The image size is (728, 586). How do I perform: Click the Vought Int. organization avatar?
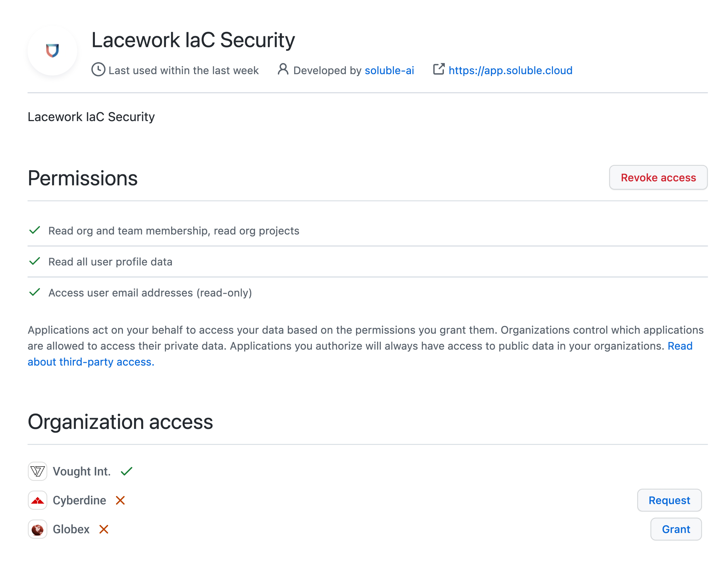[x=38, y=471]
